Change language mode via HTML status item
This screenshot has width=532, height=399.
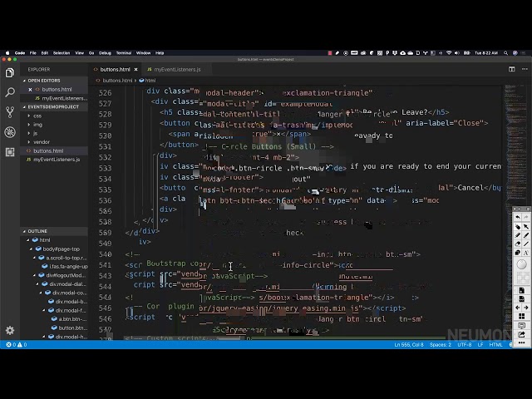[x=495, y=345]
